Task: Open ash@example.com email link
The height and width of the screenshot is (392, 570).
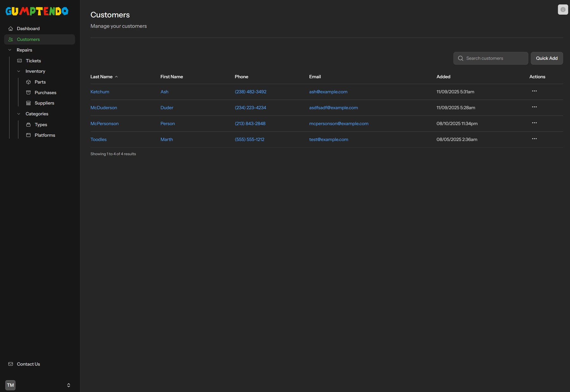Action: [328, 92]
